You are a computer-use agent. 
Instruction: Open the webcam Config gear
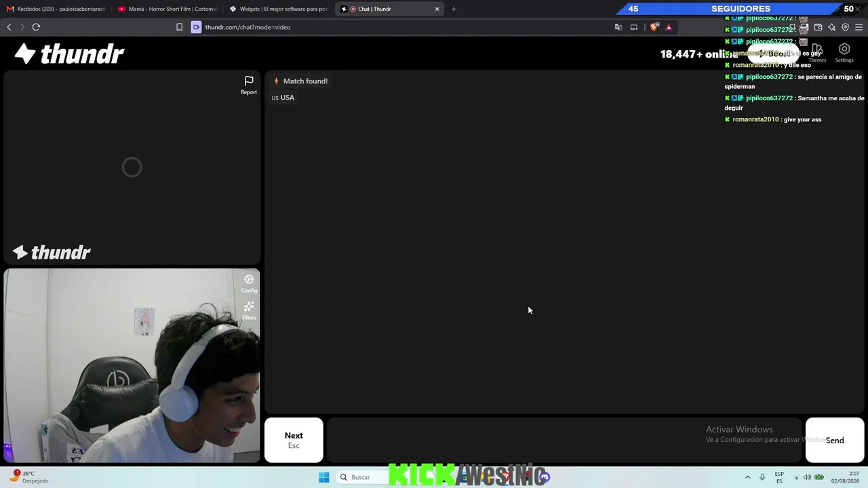[x=249, y=279]
